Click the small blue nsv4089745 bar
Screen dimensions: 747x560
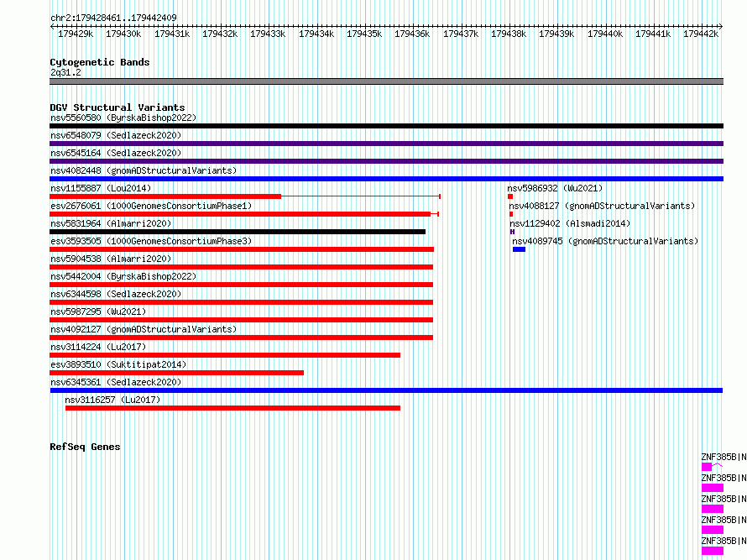[519, 249]
